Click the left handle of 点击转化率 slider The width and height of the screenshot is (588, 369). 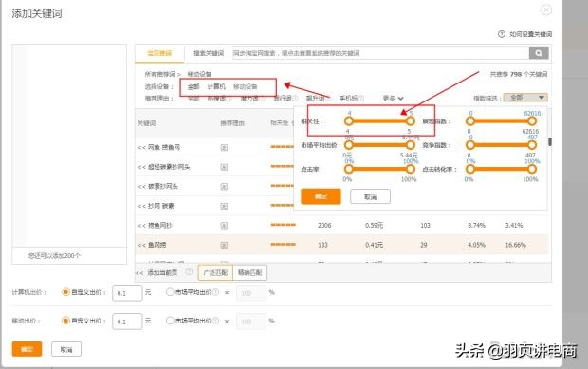point(470,169)
